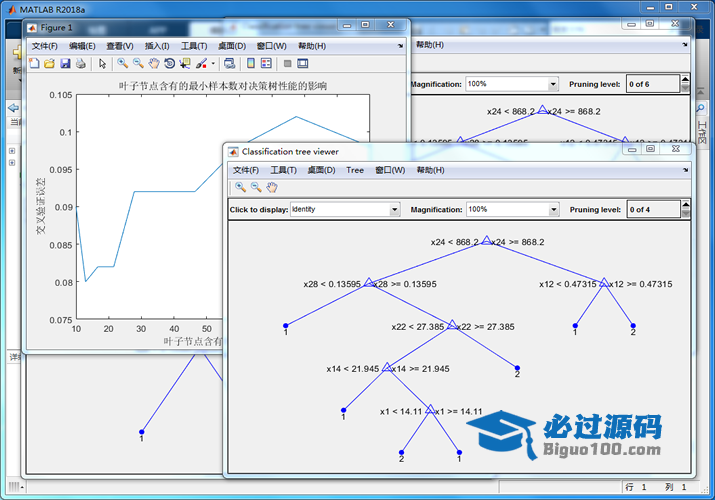Open Tree menu in Classification tree viewer

pos(355,170)
